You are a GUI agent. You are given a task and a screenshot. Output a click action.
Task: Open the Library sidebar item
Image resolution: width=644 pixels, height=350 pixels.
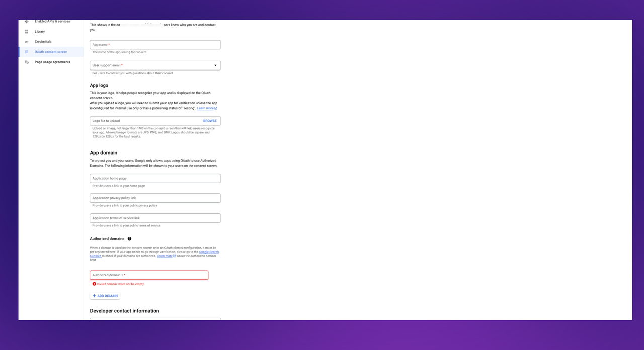51,31
